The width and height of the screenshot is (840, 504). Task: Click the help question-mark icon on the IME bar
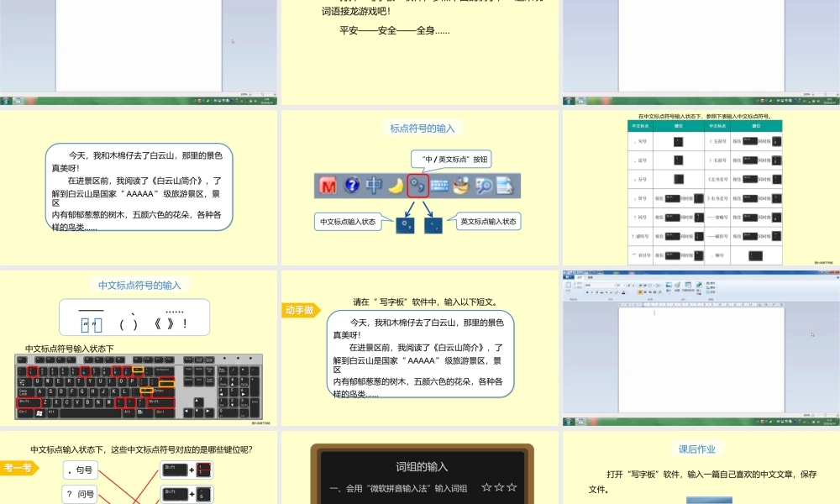353,186
